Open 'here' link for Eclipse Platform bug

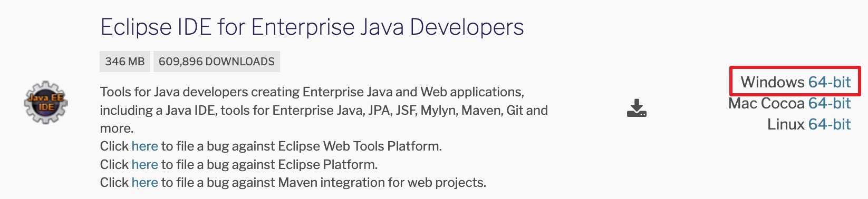pyautogui.click(x=144, y=164)
